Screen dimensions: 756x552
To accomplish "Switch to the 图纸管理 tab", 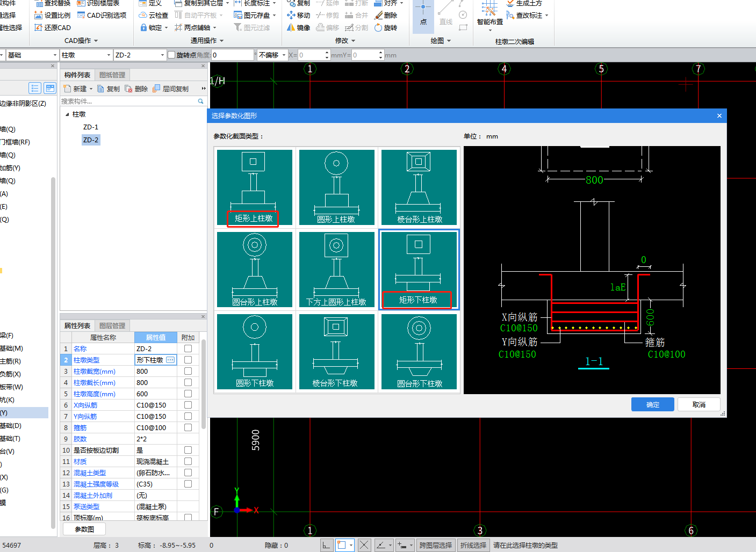I will (x=112, y=75).
